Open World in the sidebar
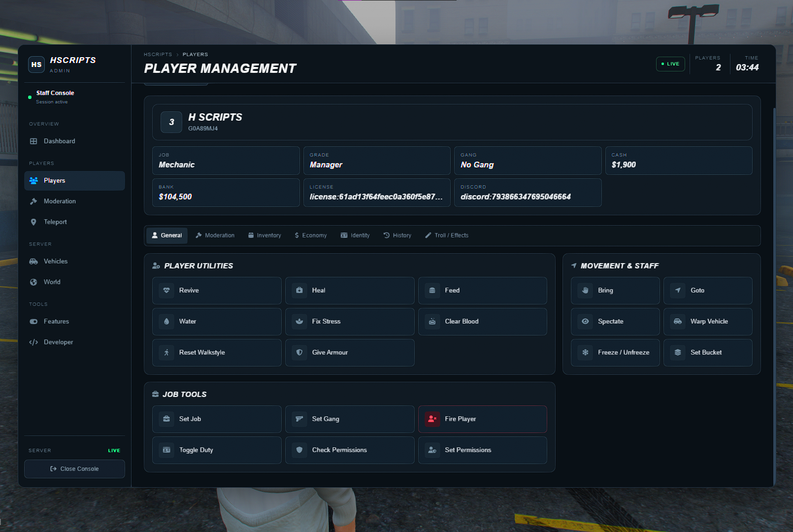This screenshot has height=532, width=793. point(74,282)
